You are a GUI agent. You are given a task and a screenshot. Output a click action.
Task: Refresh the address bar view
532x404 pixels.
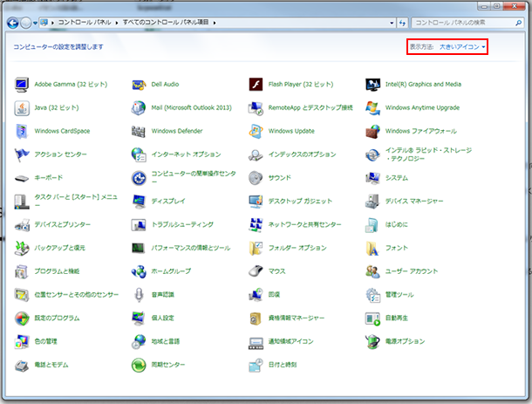[x=402, y=23]
